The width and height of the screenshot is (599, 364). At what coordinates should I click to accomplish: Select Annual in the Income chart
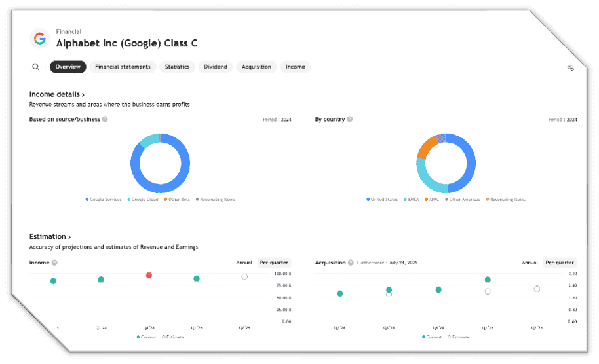pyautogui.click(x=244, y=263)
